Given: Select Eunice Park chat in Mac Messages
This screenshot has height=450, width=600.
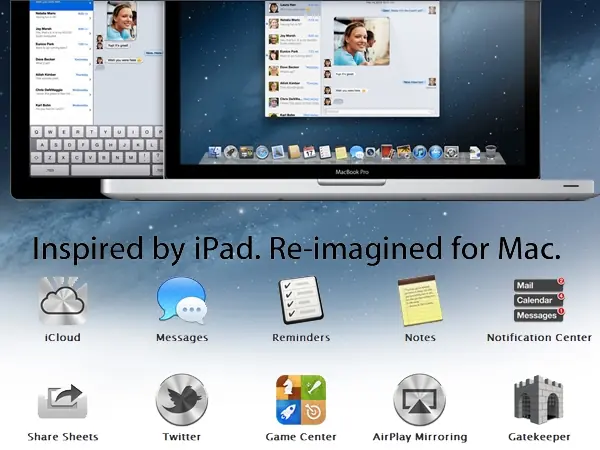Looking at the screenshot, I should click(x=293, y=54).
